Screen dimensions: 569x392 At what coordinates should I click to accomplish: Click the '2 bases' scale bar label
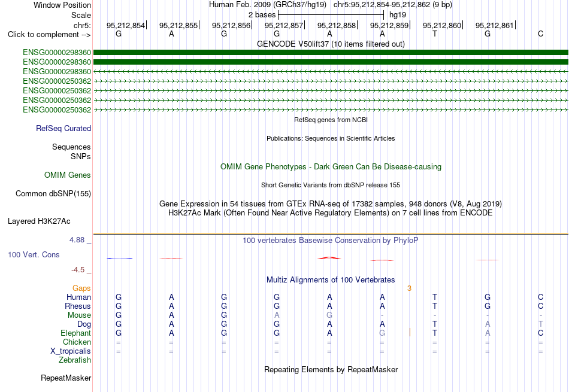(262, 15)
